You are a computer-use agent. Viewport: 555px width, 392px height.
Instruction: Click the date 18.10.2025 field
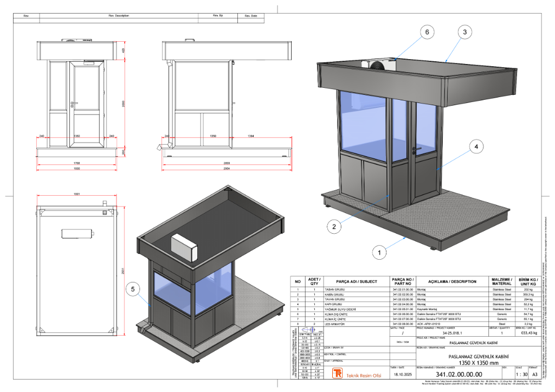[x=403, y=374]
